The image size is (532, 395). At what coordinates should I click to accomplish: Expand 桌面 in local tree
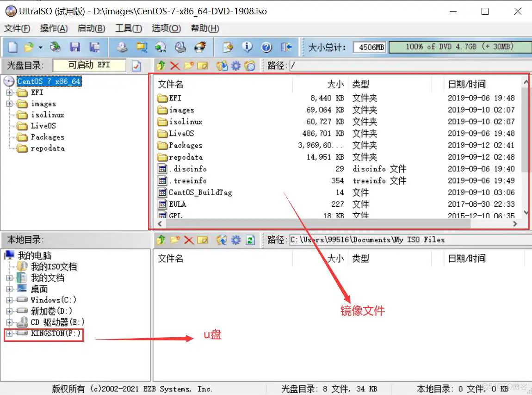pyautogui.click(x=9, y=290)
